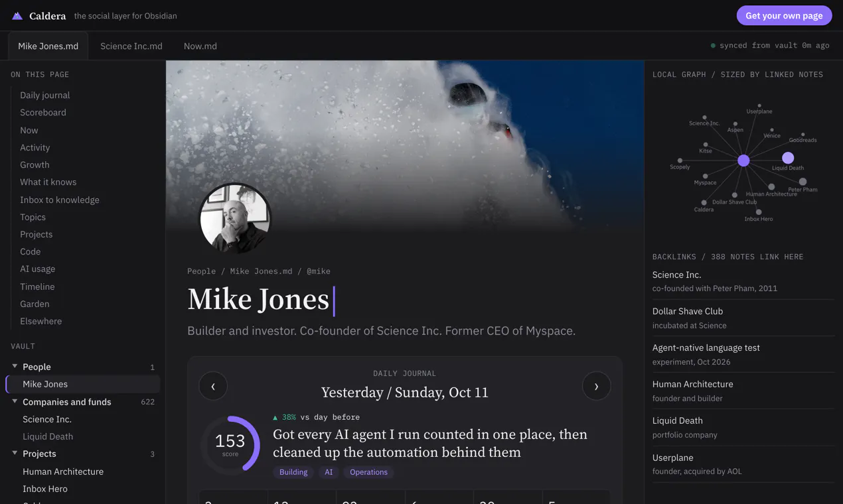Open the Science Inc.md tab
This screenshot has width=843, height=504.
click(131, 46)
